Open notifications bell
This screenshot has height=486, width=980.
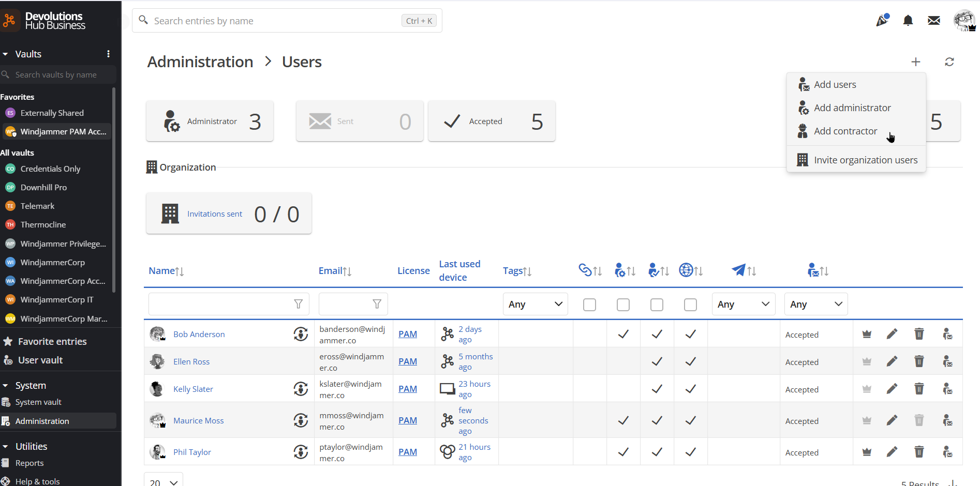tap(908, 20)
